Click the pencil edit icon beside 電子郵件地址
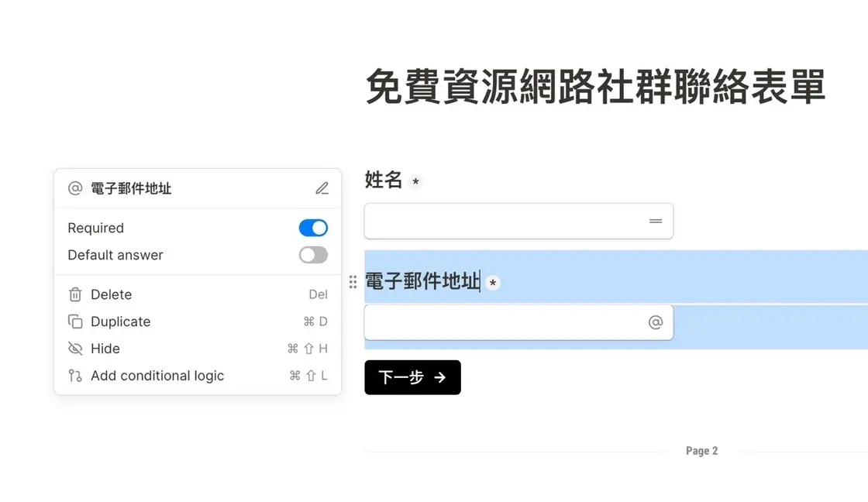Screen dimensions: 868x502 tap(322, 188)
